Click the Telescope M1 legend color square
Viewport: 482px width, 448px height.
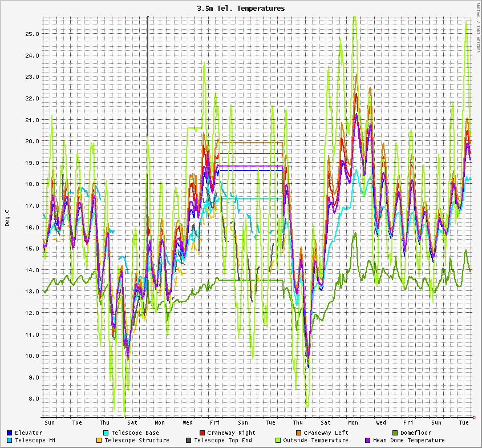point(9,441)
